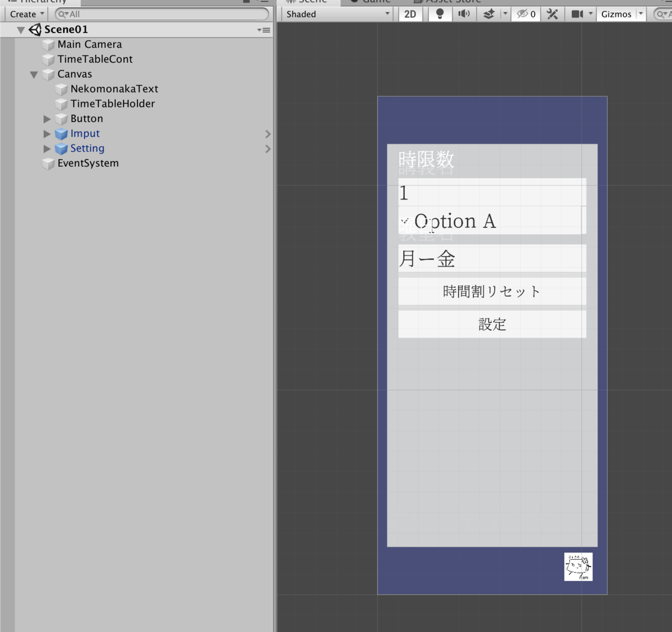Click the crossed tools icon in Scene toolbar
The width and height of the screenshot is (672, 632).
[x=552, y=14]
